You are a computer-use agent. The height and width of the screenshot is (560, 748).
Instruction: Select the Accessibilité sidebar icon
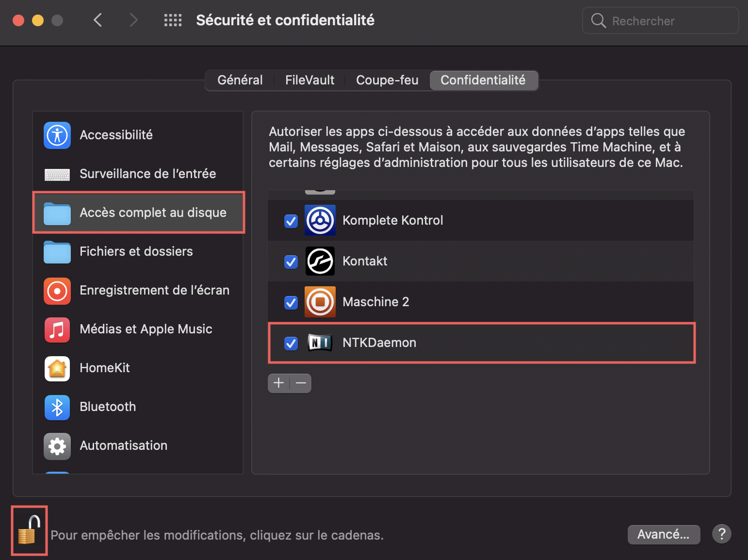tap(57, 135)
